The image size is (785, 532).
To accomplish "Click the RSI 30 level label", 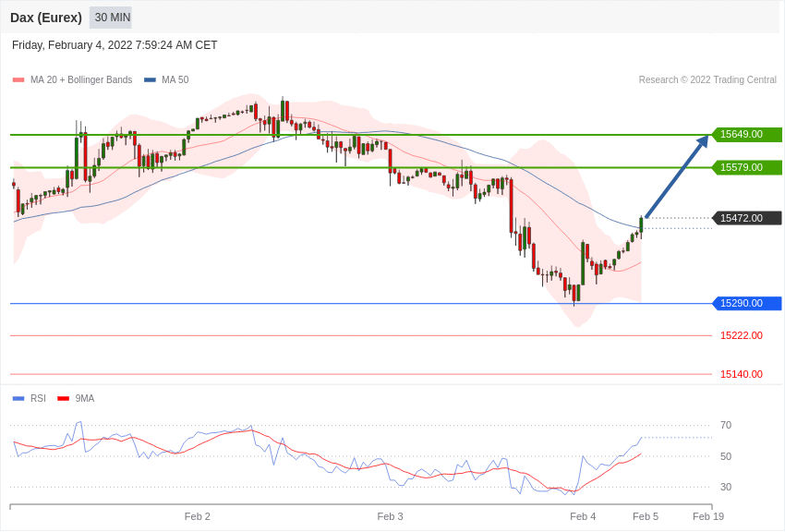I will (726, 487).
